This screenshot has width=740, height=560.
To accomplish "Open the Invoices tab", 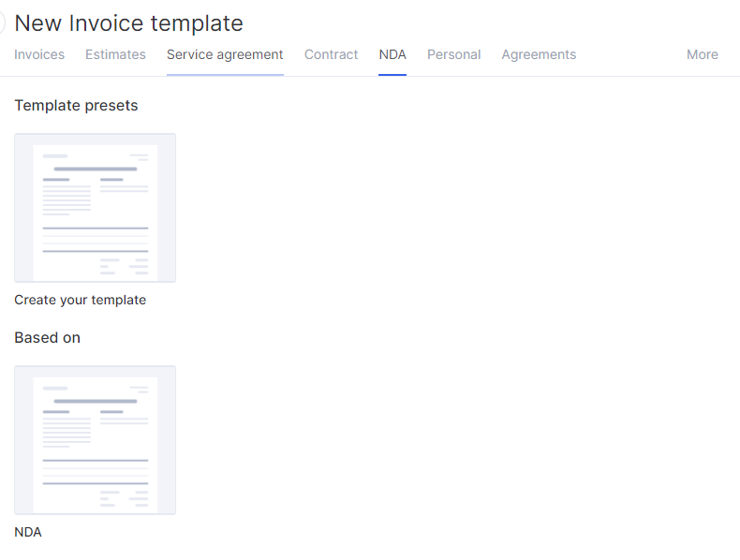I will [x=39, y=54].
